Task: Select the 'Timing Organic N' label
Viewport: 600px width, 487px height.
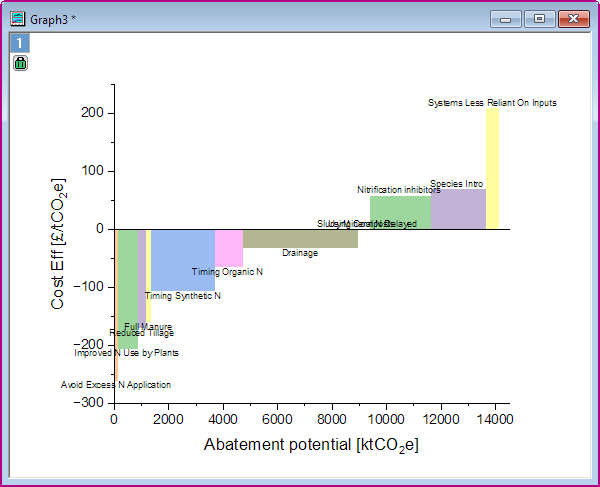Action: click(x=227, y=272)
